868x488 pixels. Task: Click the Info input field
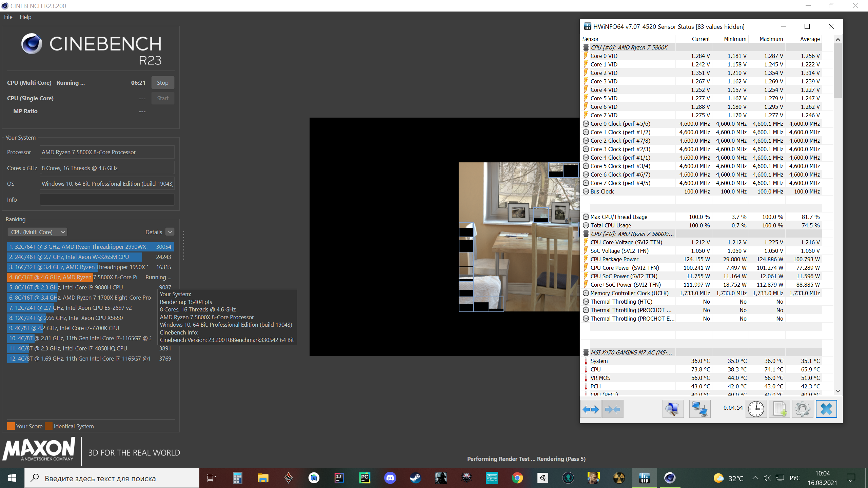[x=107, y=200]
